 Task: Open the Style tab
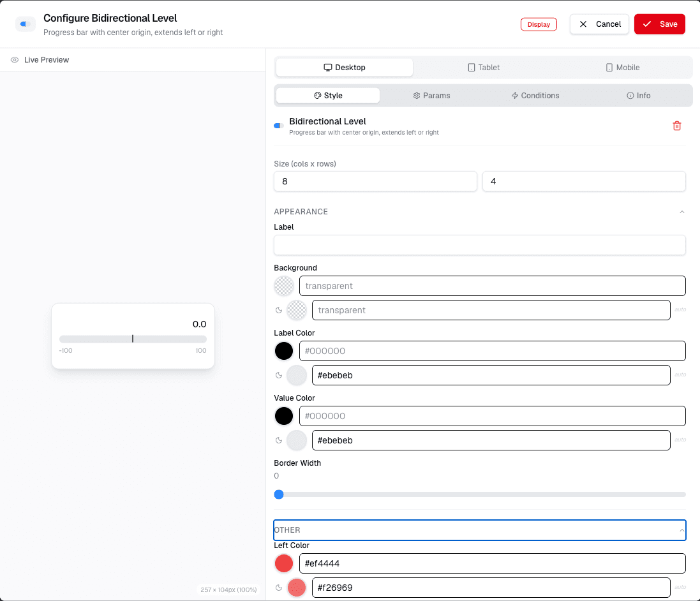(328, 96)
